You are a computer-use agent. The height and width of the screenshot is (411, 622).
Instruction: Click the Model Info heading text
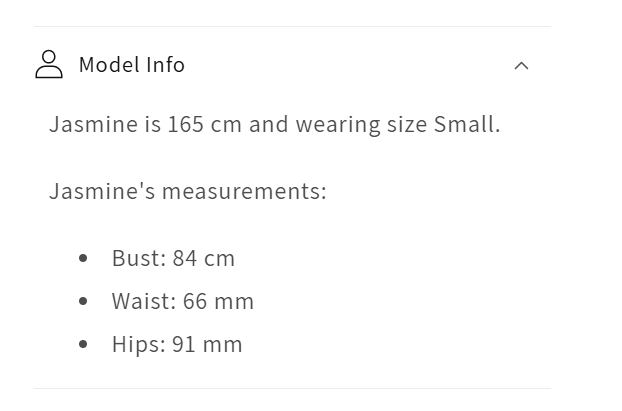[131, 65]
